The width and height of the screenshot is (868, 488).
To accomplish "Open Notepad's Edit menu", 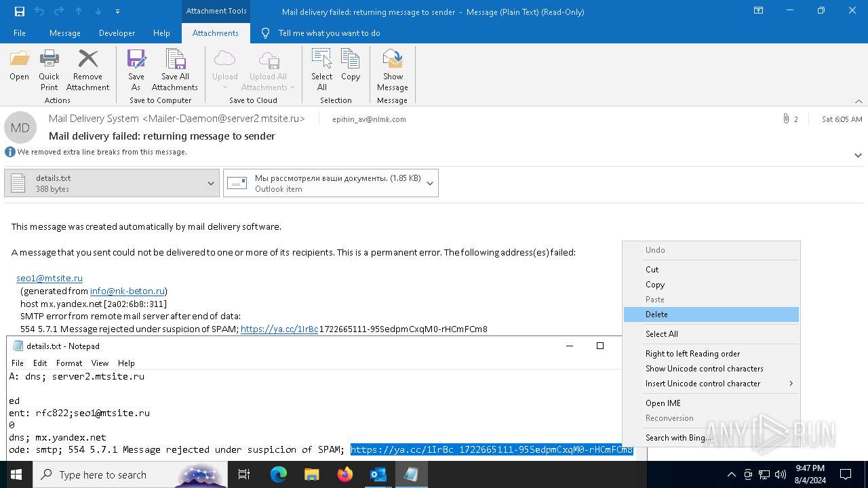I will pos(40,363).
